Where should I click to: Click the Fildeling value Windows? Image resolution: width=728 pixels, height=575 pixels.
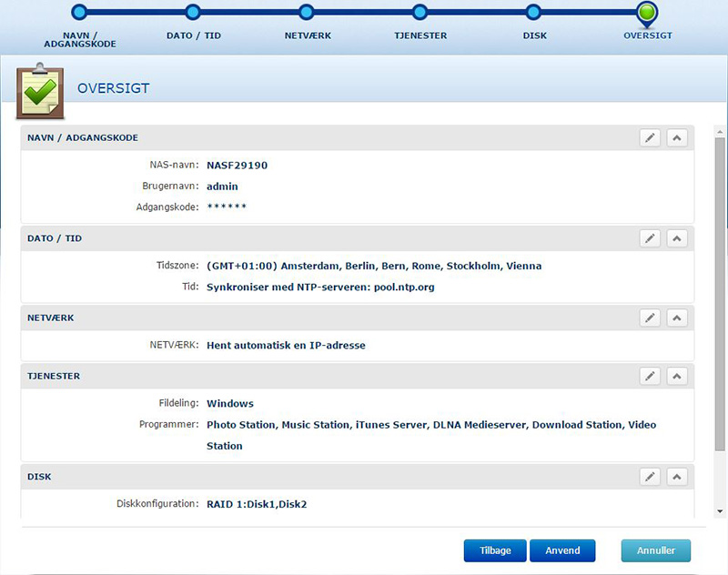click(230, 403)
